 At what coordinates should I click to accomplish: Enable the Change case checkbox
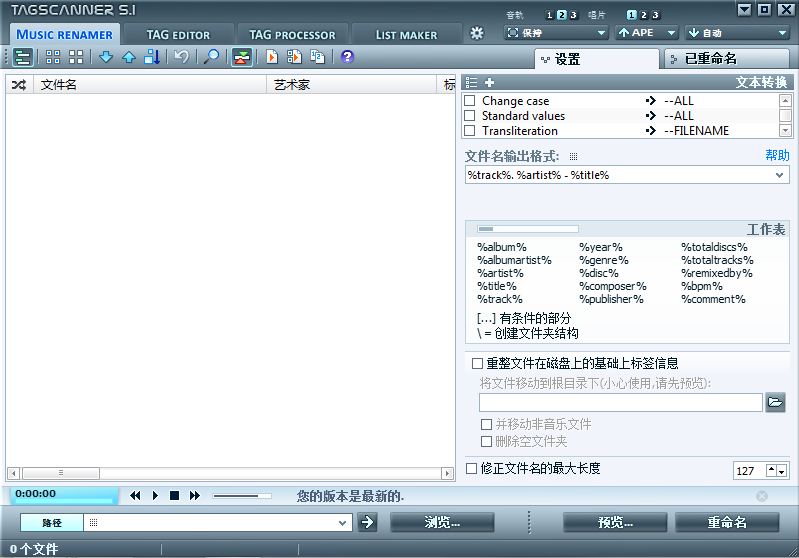tap(470, 101)
